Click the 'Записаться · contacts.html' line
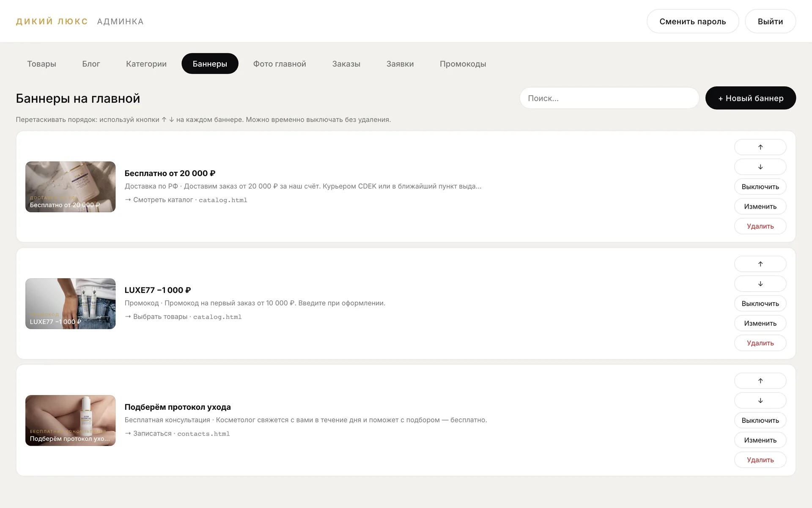 pos(177,433)
